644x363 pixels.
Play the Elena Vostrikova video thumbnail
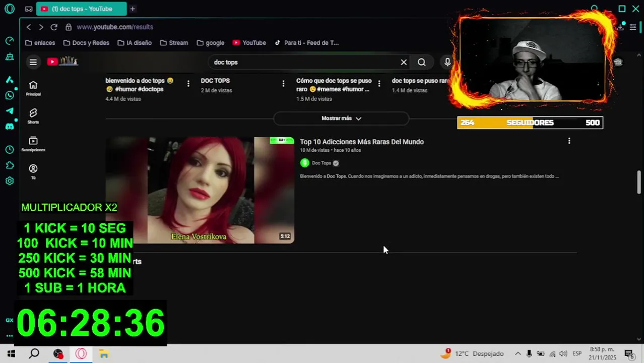click(x=200, y=190)
